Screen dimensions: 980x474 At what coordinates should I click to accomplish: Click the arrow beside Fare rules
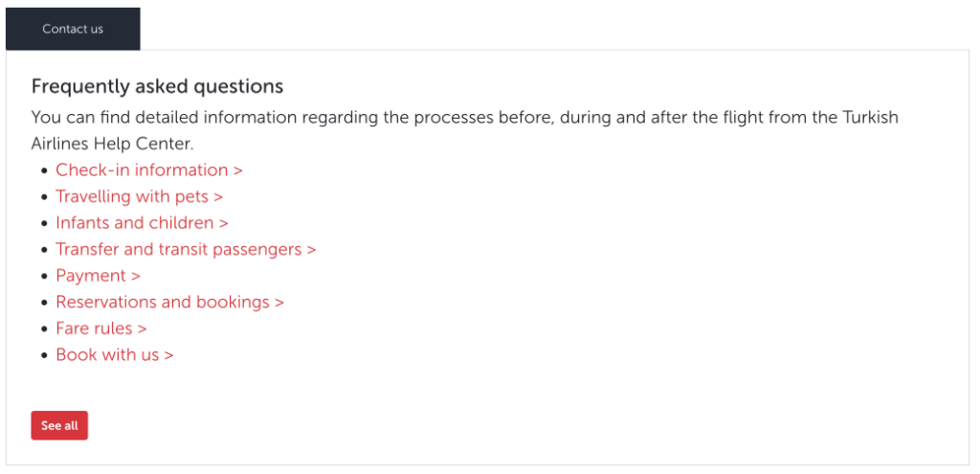coord(142,328)
